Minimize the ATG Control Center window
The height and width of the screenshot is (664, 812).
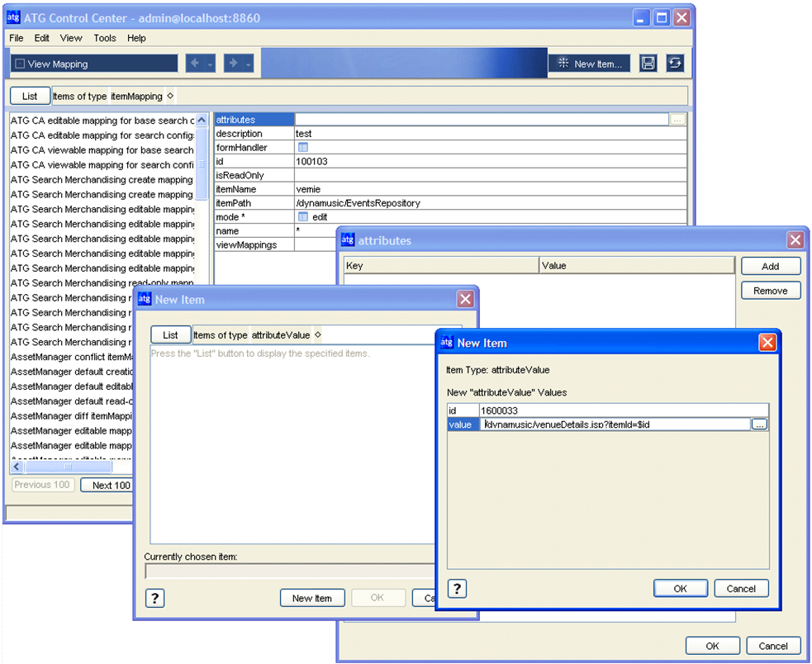point(640,17)
